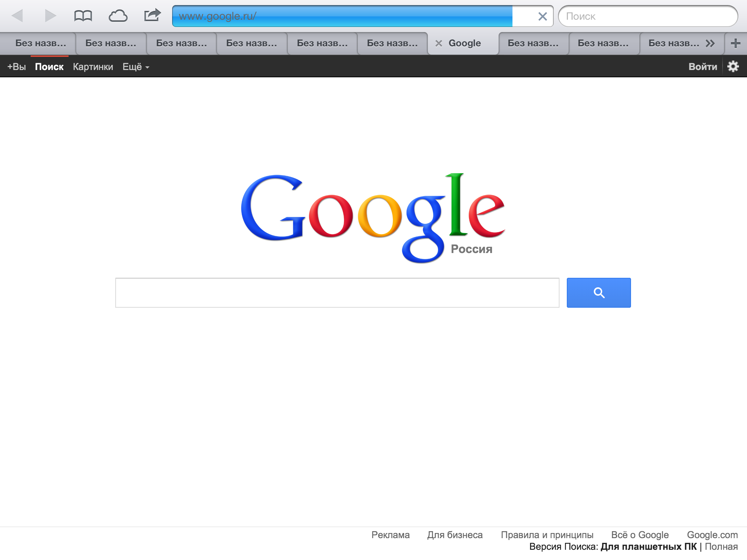Go forward with the right arrow

click(x=51, y=16)
